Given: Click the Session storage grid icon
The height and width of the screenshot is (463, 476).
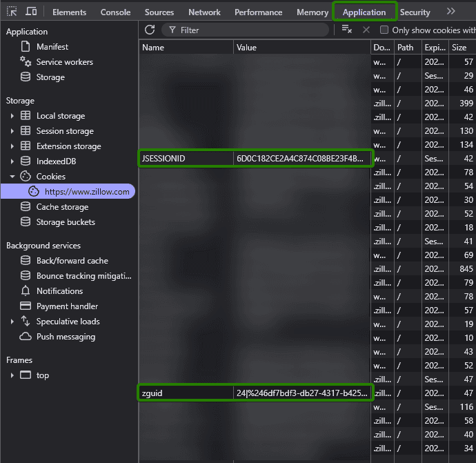Looking at the screenshot, I should tap(26, 131).
